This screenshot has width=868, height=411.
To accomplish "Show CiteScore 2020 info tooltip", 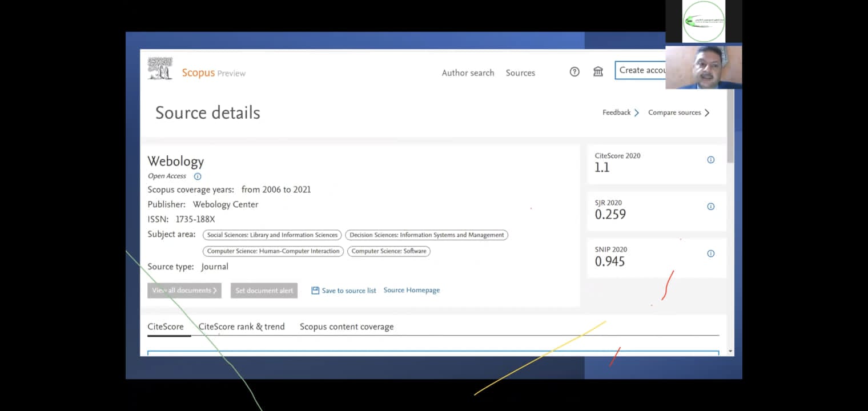I will tap(711, 160).
